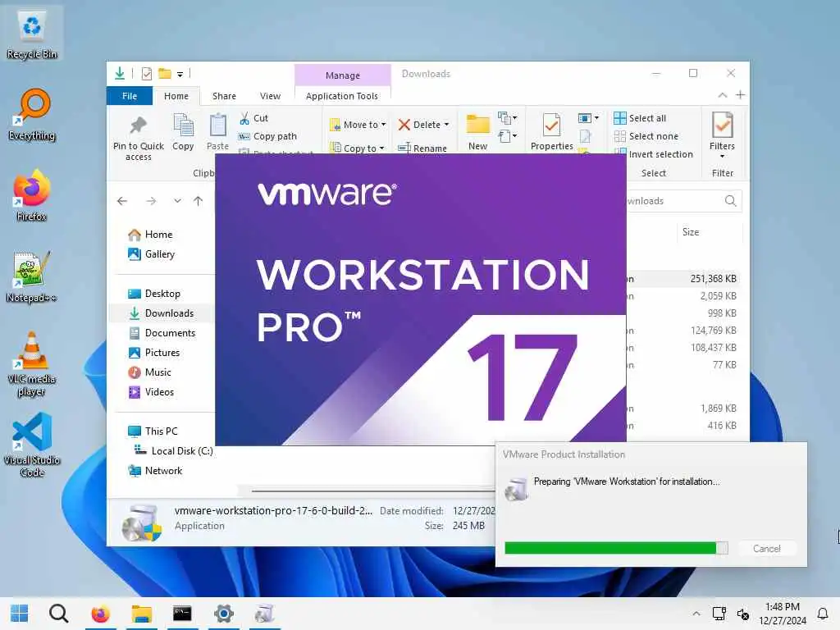The image size is (840, 630).
Task: Select Videos in the navigation pane
Action: [x=159, y=392]
